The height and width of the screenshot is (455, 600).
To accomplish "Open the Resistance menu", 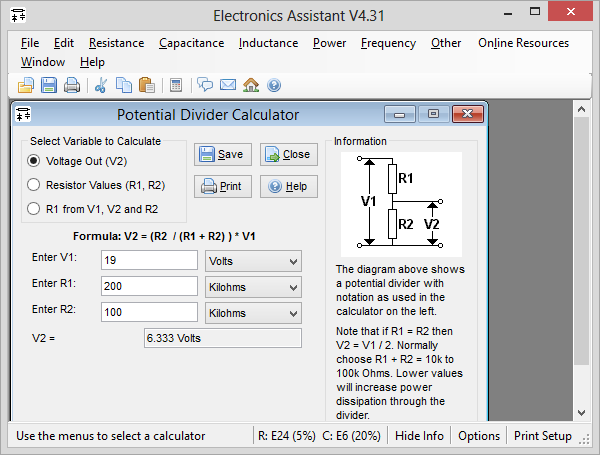I will 116,43.
